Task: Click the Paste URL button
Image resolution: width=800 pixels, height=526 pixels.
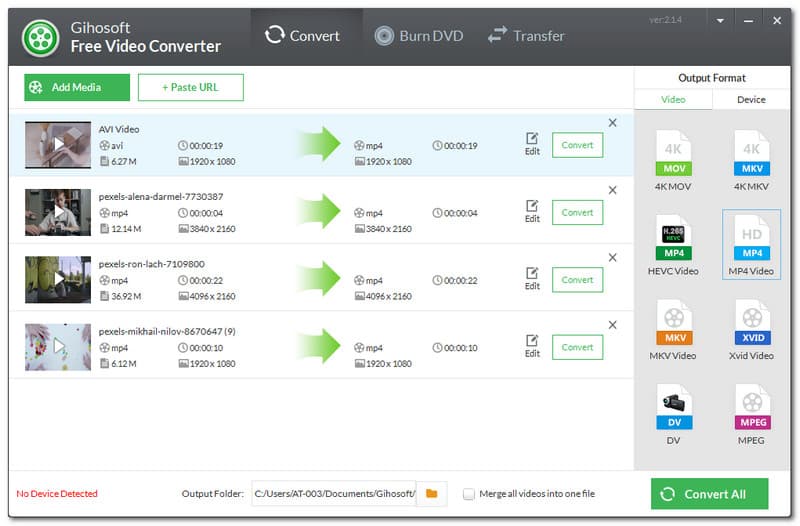Action: (190, 87)
